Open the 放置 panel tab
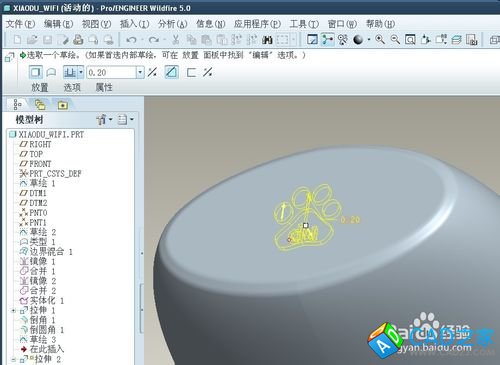Image resolution: width=500 pixels, height=365 pixels. coord(40,87)
